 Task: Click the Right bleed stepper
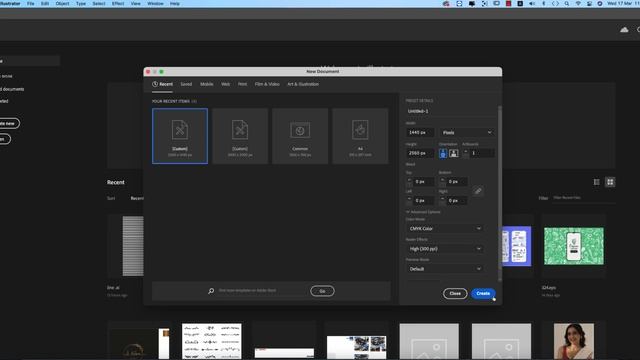click(442, 200)
